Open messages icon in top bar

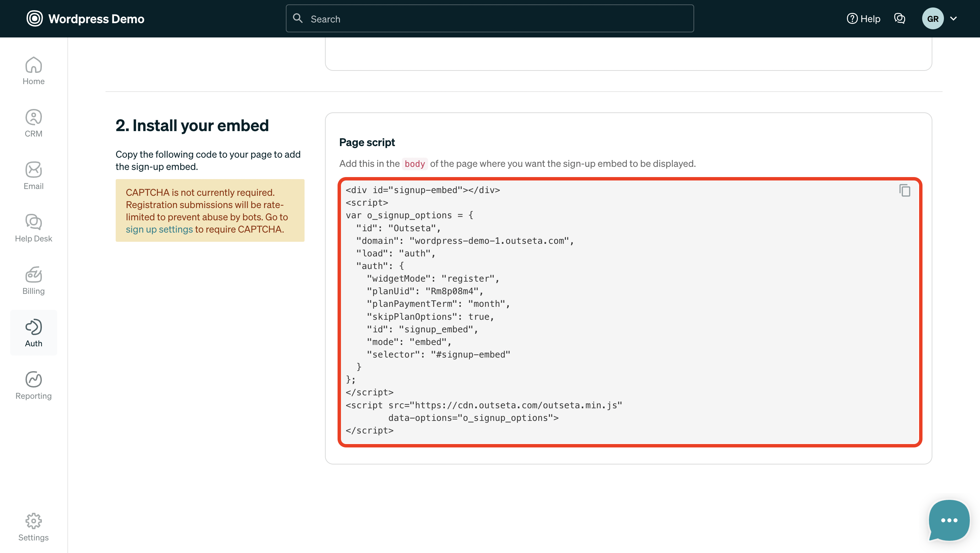(x=899, y=19)
